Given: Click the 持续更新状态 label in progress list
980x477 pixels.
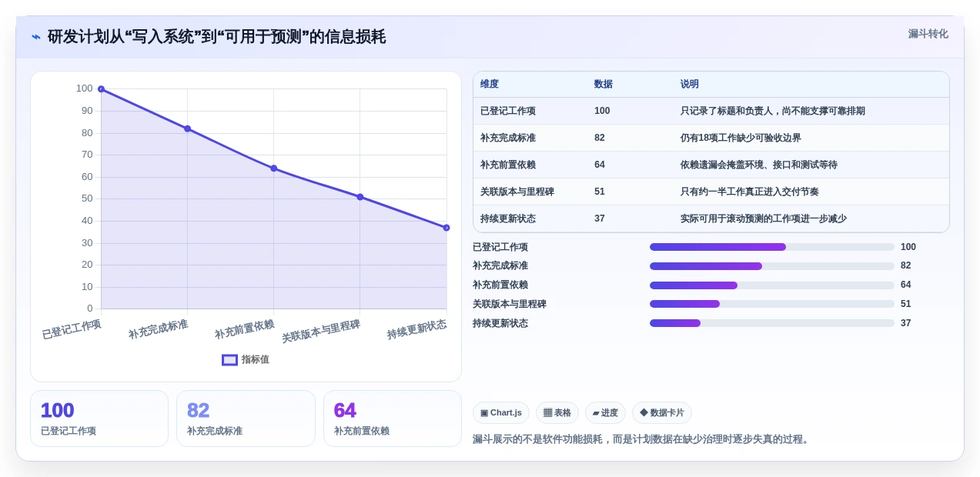Looking at the screenshot, I should [500, 323].
